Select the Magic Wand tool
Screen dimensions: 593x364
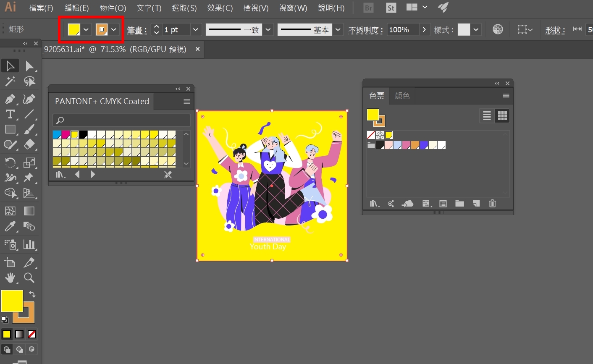point(10,81)
